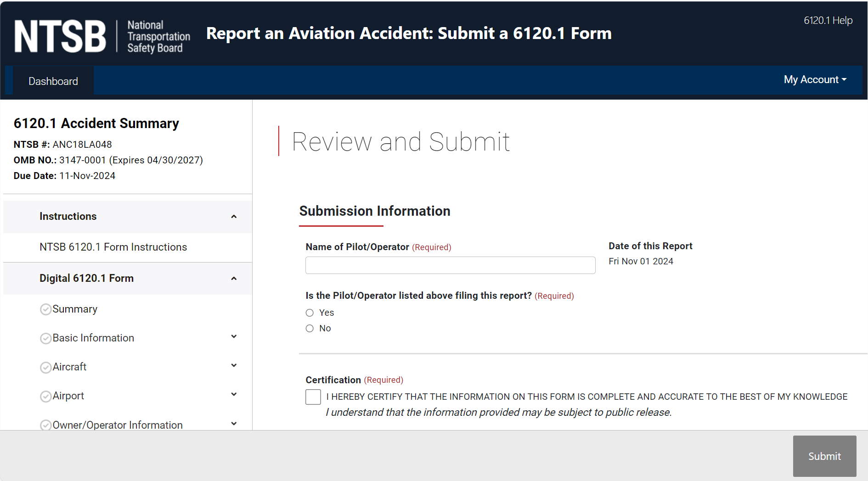Click the Submit button
Image resolution: width=868 pixels, height=481 pixels.
[x=824, y=456]
